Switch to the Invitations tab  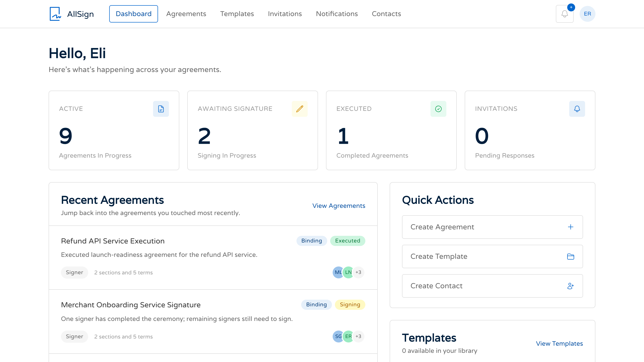(285, 14)
